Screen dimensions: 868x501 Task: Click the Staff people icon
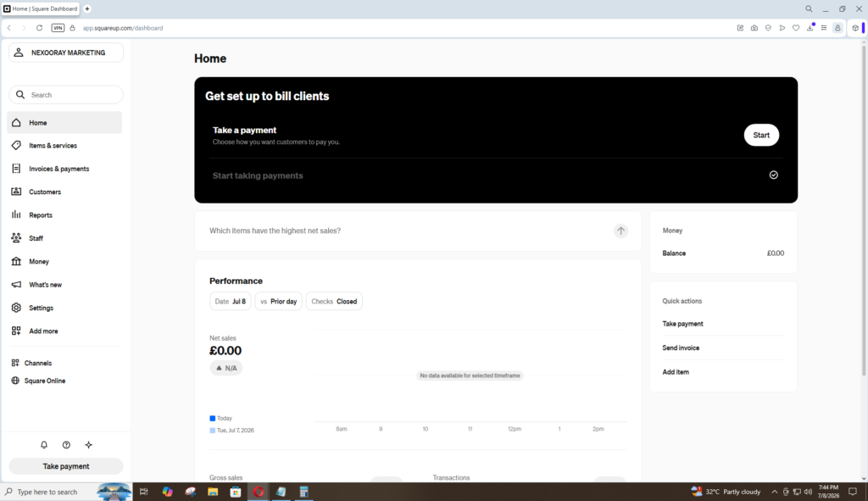[x=16, y=238]
